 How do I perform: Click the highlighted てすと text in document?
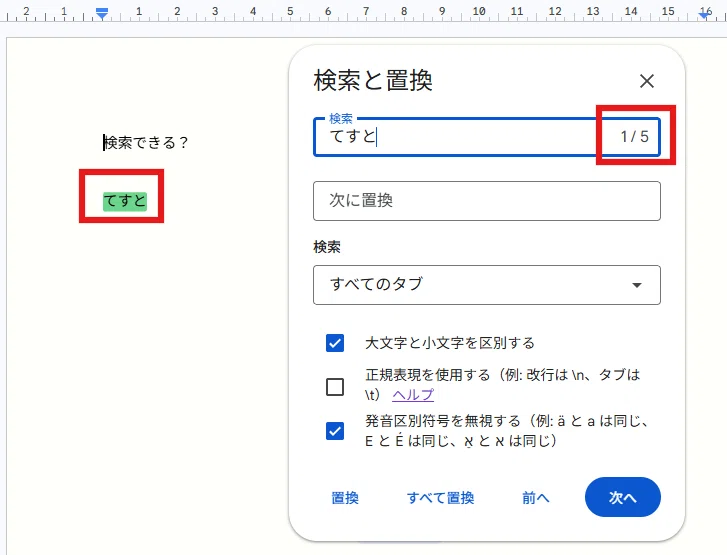coord(125,201)
